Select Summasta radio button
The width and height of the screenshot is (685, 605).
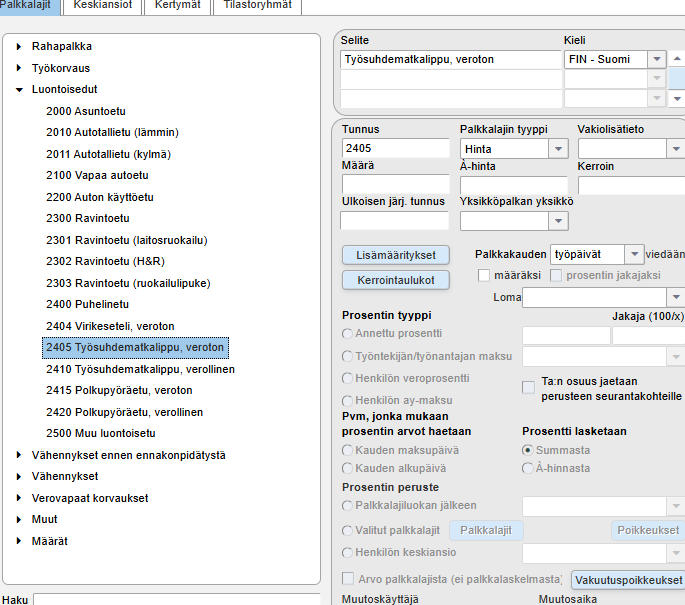[528, 450]
